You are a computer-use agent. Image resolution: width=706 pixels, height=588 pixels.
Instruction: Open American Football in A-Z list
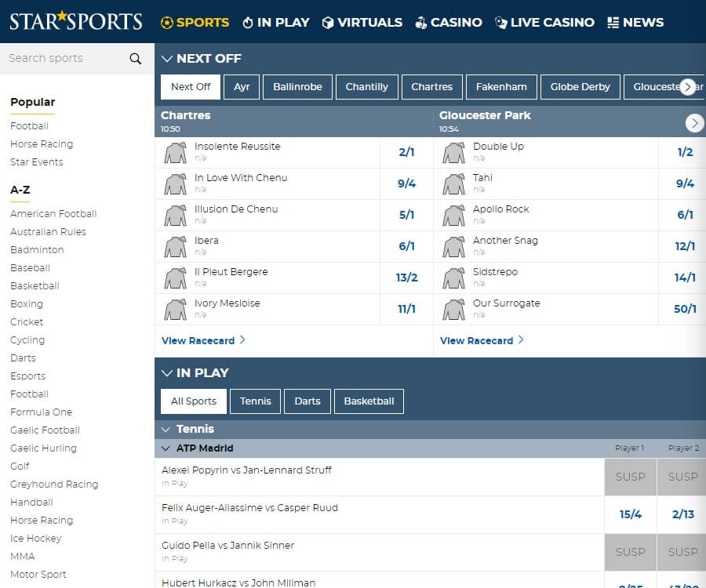(53, 214)
